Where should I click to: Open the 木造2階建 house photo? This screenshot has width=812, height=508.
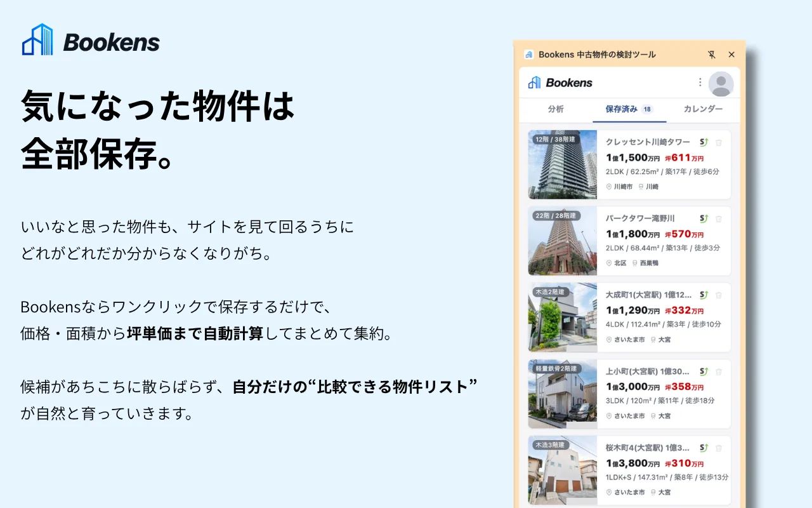[x=563, y=317]
